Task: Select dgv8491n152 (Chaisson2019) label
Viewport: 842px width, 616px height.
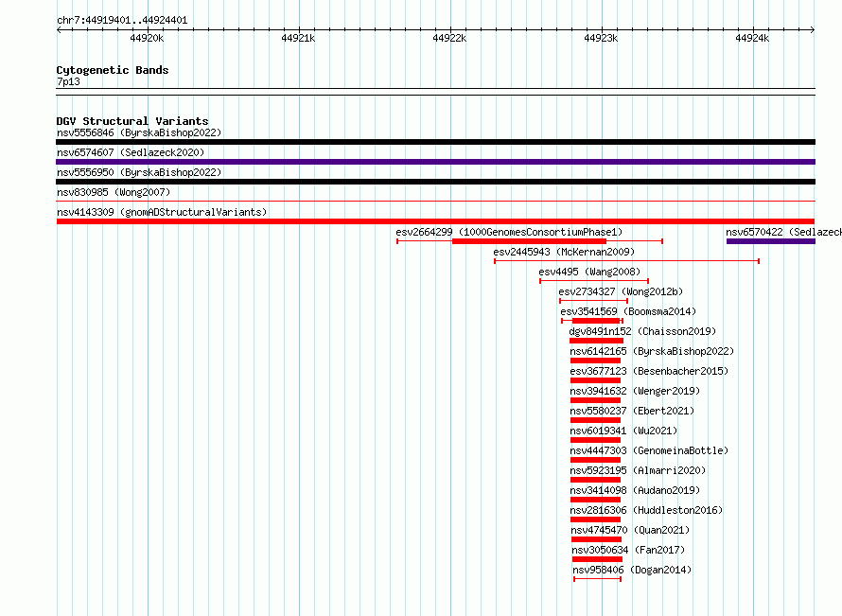Action: coord(642,331)
